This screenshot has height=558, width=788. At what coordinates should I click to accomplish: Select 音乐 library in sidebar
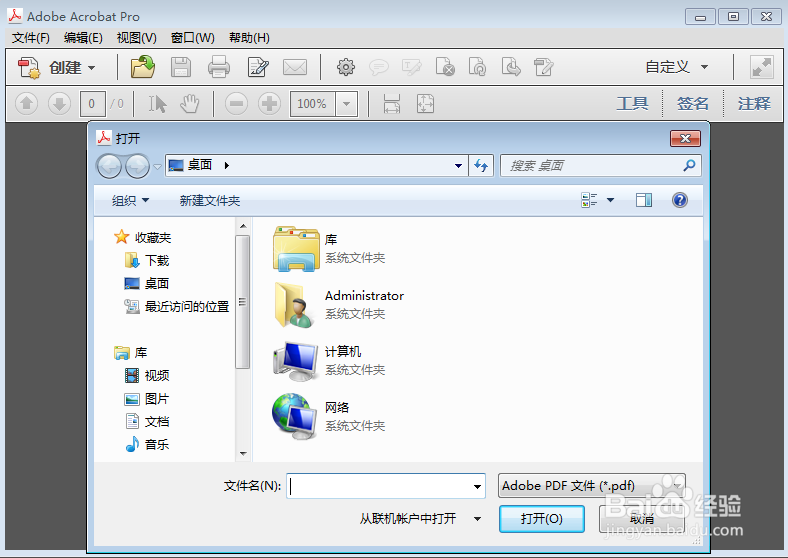click(x=147, y=444)
